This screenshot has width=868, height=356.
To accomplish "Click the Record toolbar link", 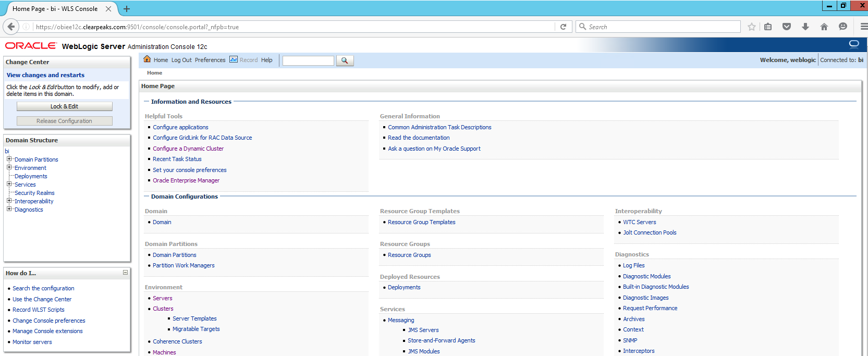I will click(x=249, y=60).
